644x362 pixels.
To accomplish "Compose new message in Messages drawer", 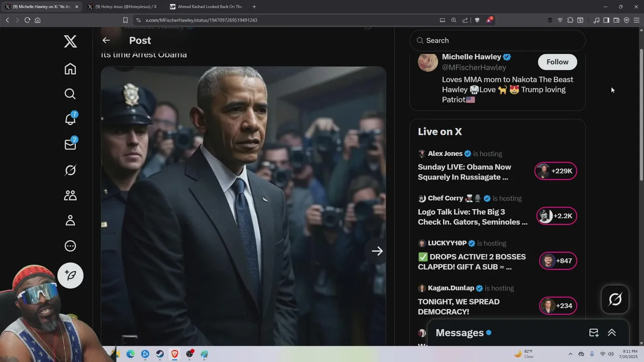I will pyautogui.click(x=594, y=333).
